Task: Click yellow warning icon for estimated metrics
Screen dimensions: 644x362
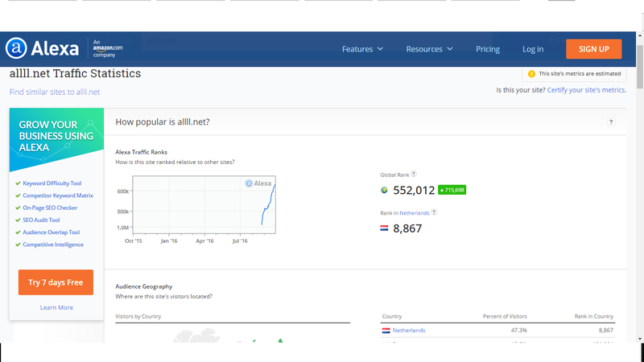Action: pyautogui.click(x=531, y=74)
